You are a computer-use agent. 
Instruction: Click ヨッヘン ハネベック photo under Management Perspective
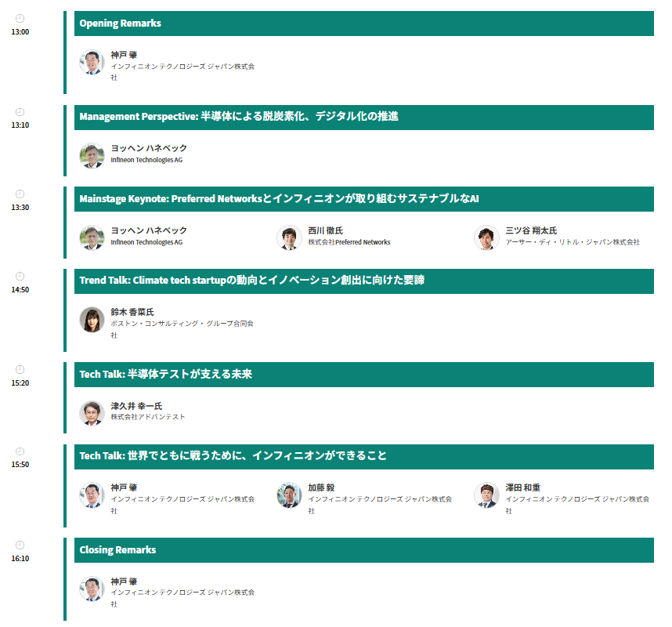pyautogui.click(x=92, y=156)
